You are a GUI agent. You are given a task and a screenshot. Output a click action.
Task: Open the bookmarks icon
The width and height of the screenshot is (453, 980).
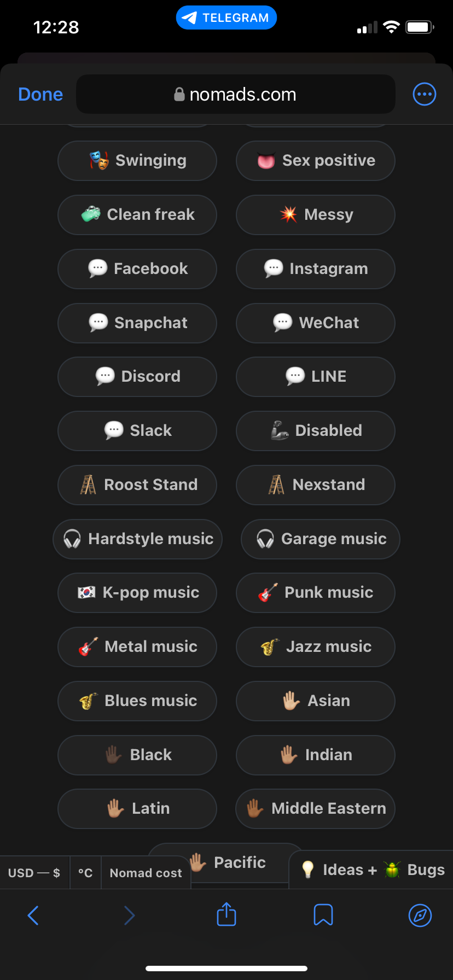click(x=323, y=915)
